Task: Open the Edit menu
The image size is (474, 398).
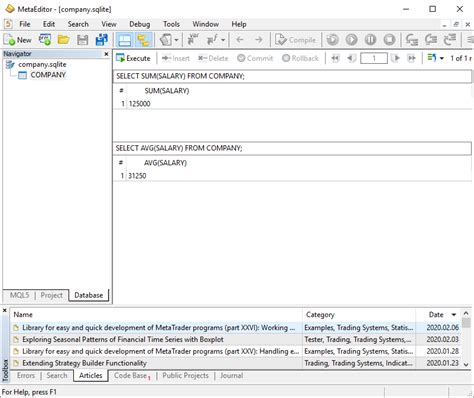Action: [x=49, y=24]
